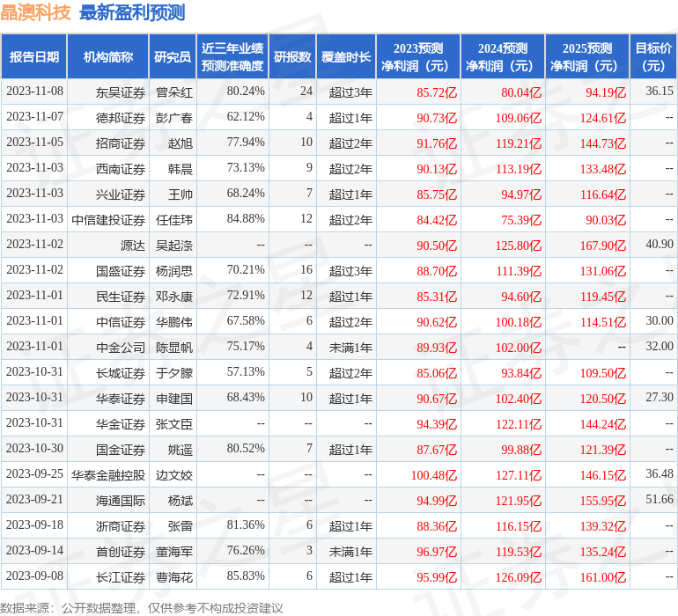Click the 报告日期 column header
This screenshot has height=616, width=678.
34,56
